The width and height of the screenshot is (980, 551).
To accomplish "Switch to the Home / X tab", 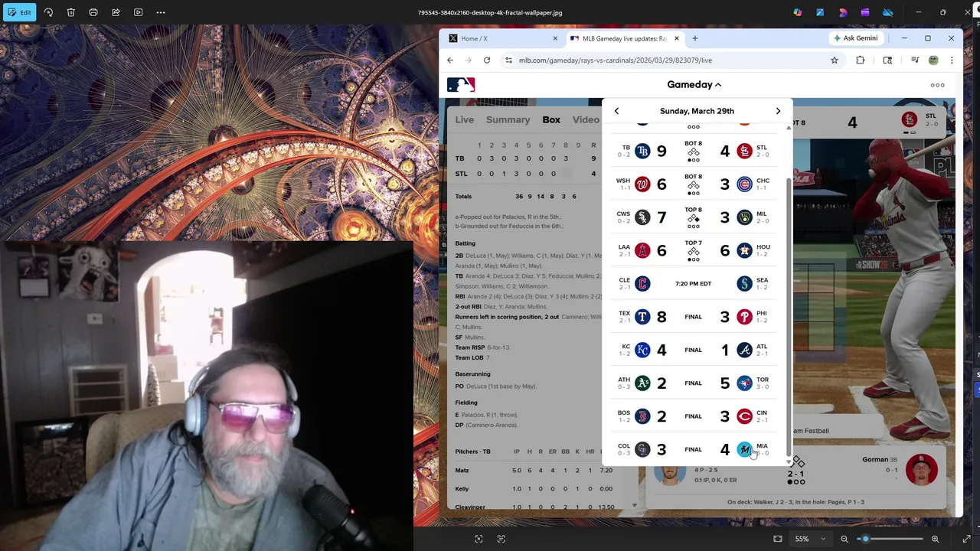I will click(x=501, y=38).
